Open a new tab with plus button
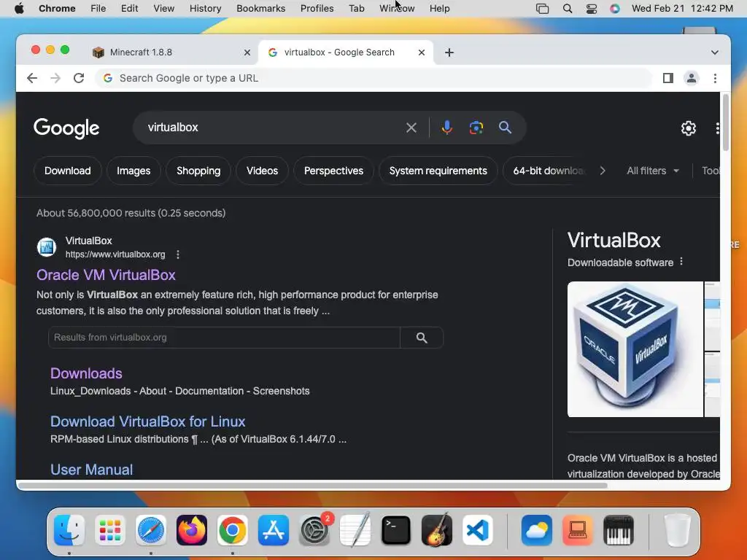 pyautogui.click(x=449, y=52)
